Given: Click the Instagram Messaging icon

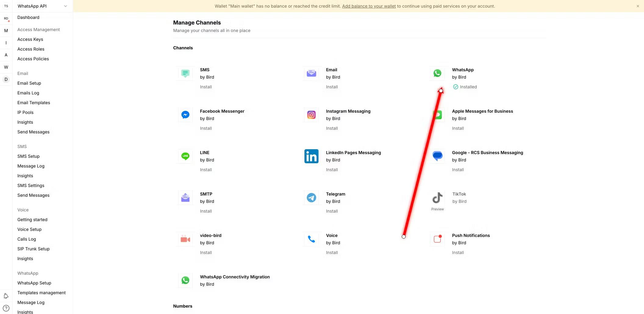Looking at the screenshot, I should (x=311, y=115).
